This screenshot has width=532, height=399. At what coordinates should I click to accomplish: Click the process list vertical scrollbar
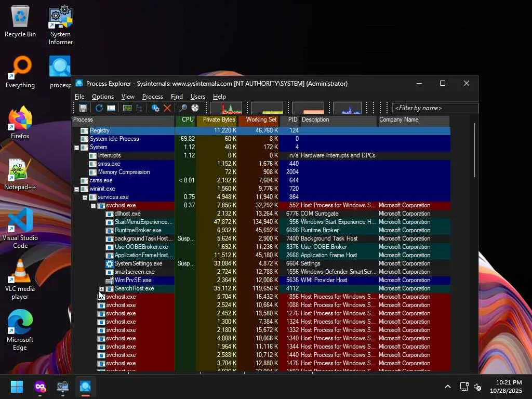point(474,150)
